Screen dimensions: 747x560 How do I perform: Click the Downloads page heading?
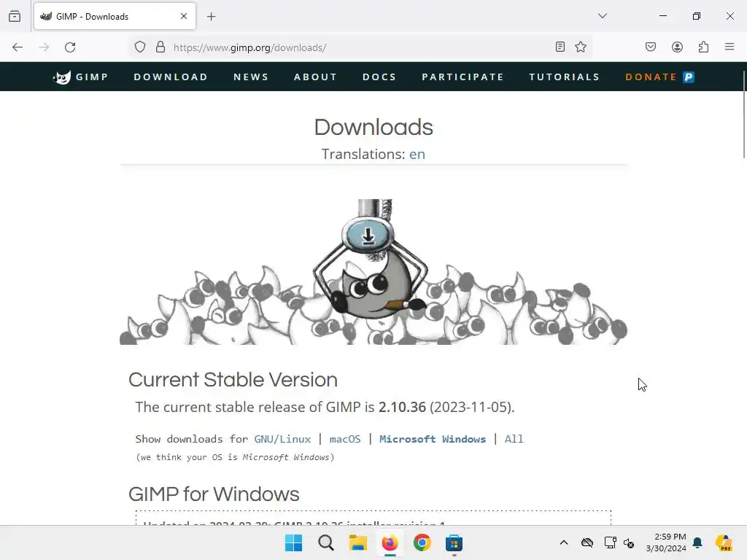click(373, 127)
